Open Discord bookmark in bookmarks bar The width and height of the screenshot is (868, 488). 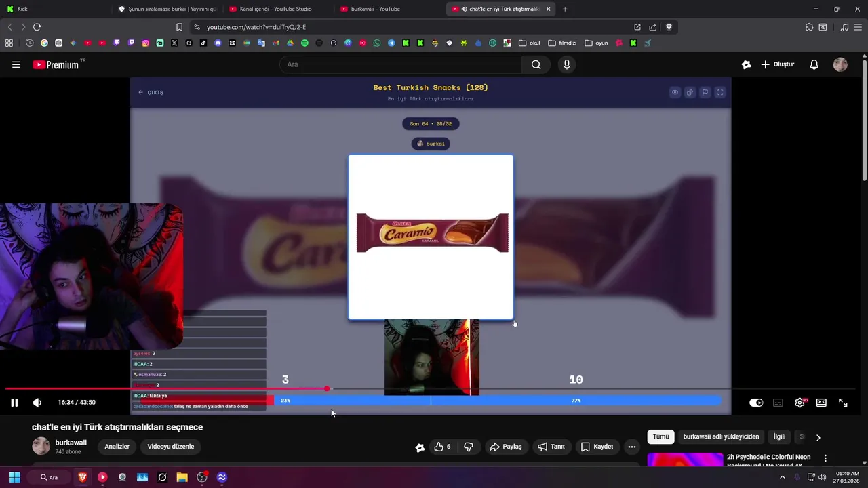coord(218,43)
